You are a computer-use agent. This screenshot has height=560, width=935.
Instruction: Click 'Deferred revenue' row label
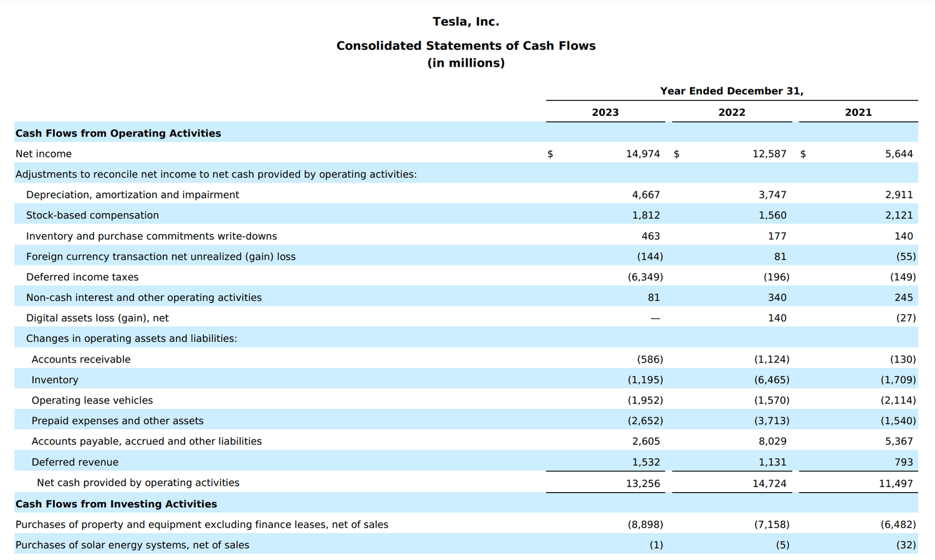(x=75, y=462)
